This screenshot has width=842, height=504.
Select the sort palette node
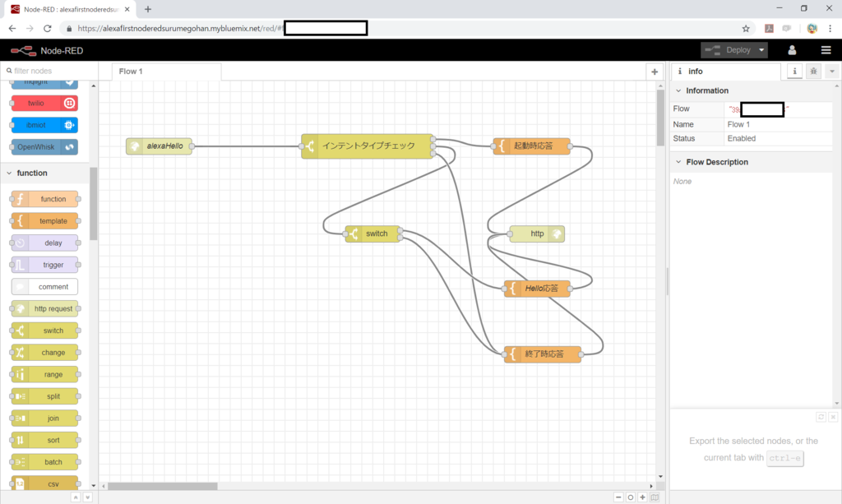coord(44,440)
